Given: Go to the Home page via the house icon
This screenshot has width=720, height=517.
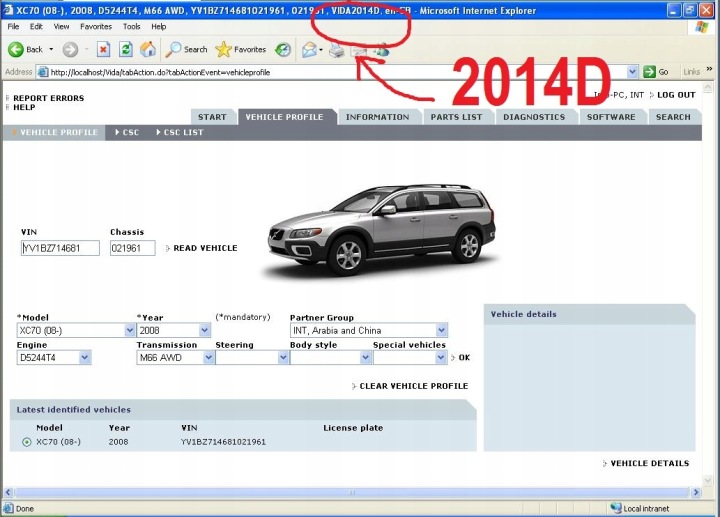Looking at the screenshot, I should (x=148, y=50).
